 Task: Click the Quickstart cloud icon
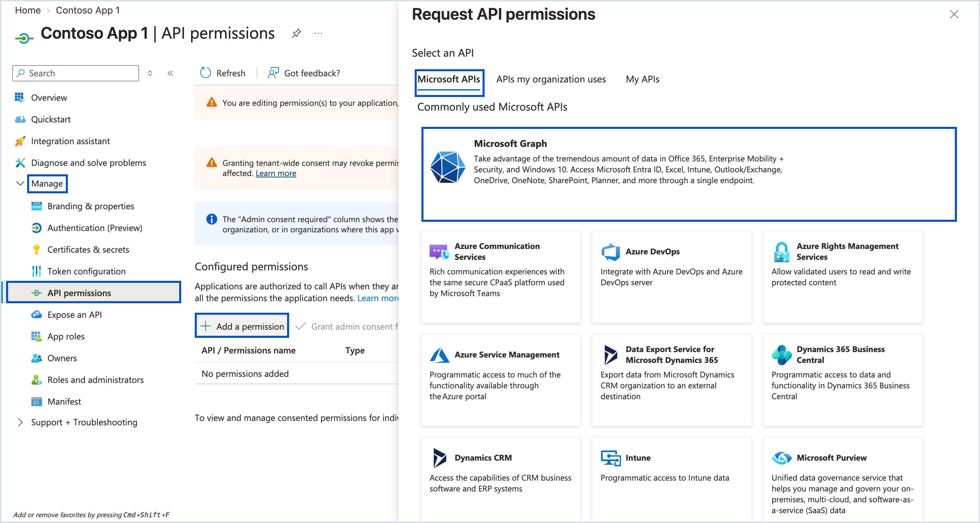(20, 119)
